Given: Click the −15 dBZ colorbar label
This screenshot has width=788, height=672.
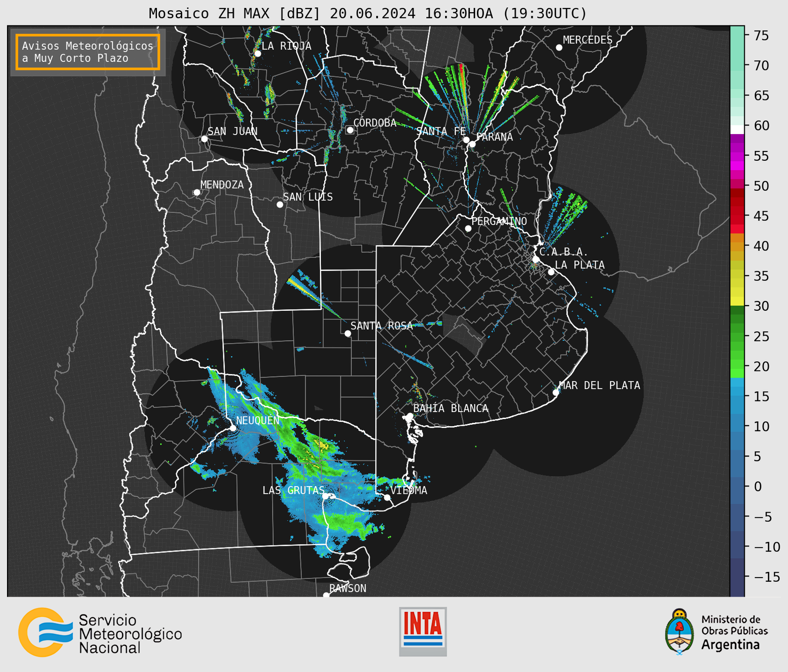Looking at the screenshot, I should pyautogui.click(x=767, y=577).
